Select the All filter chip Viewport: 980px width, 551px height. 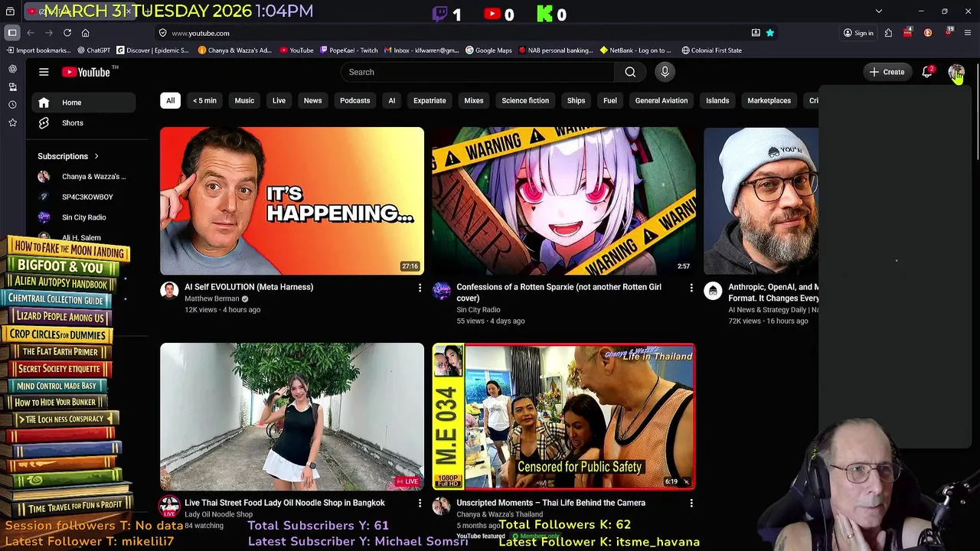click(170, 100)
